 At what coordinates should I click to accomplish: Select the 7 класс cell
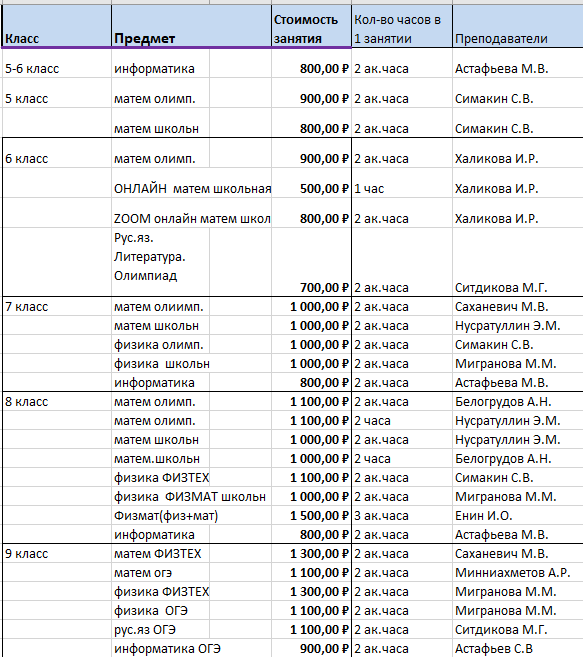click(x=57, y=307)
